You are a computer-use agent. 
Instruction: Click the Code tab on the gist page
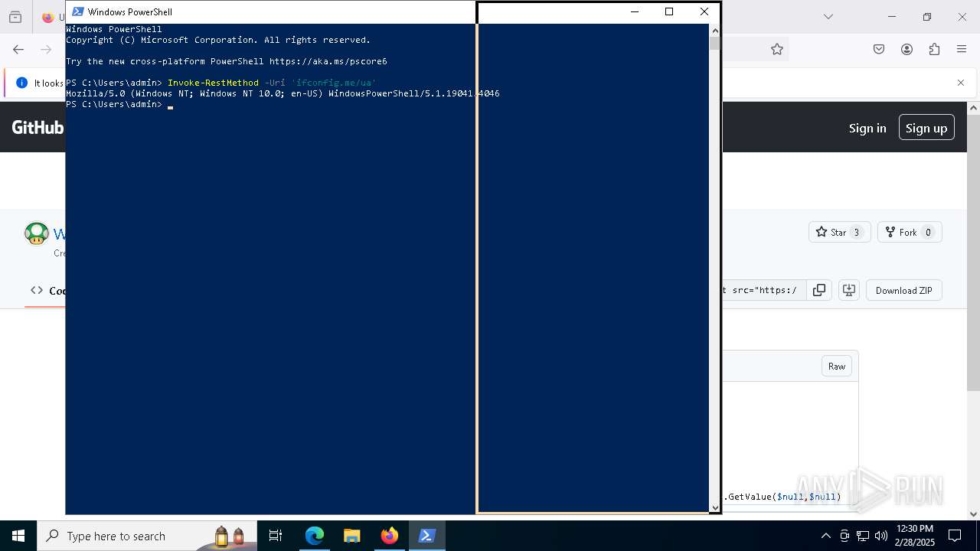click(48, 290)
